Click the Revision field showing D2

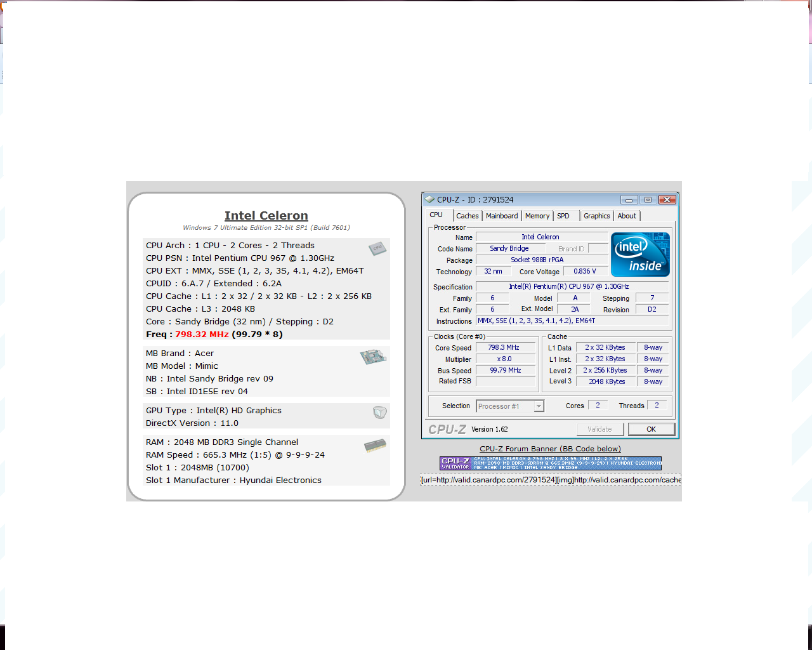(x=652, y=310)
